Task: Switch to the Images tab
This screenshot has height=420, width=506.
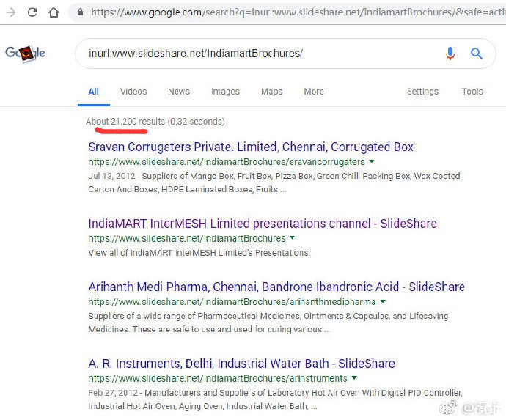Action: [x=225, y=92]
